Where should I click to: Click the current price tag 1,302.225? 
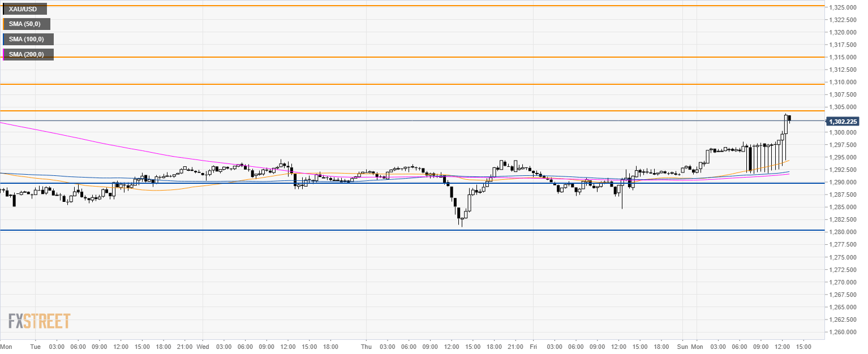coord(843,122)
